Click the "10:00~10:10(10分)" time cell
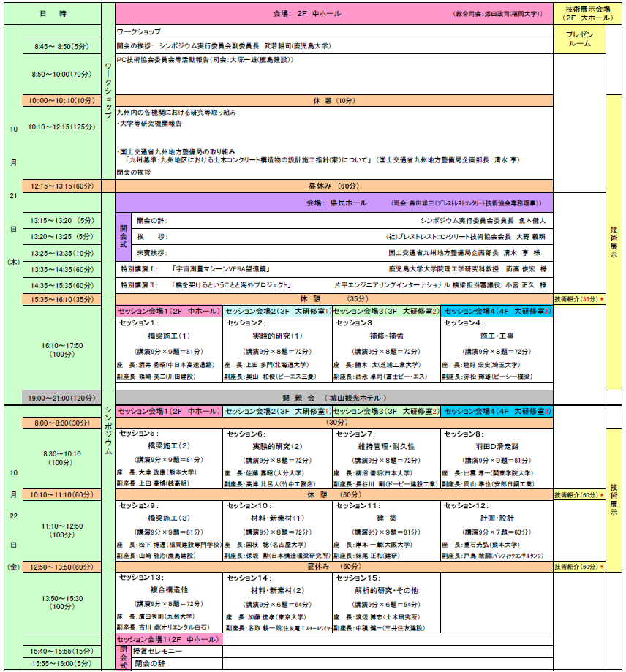 (62, 101)
